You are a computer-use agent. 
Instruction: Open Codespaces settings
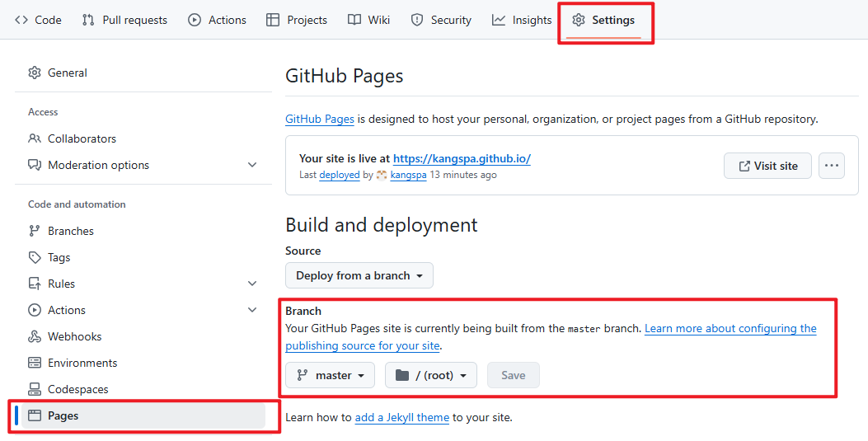click(143, 390)
